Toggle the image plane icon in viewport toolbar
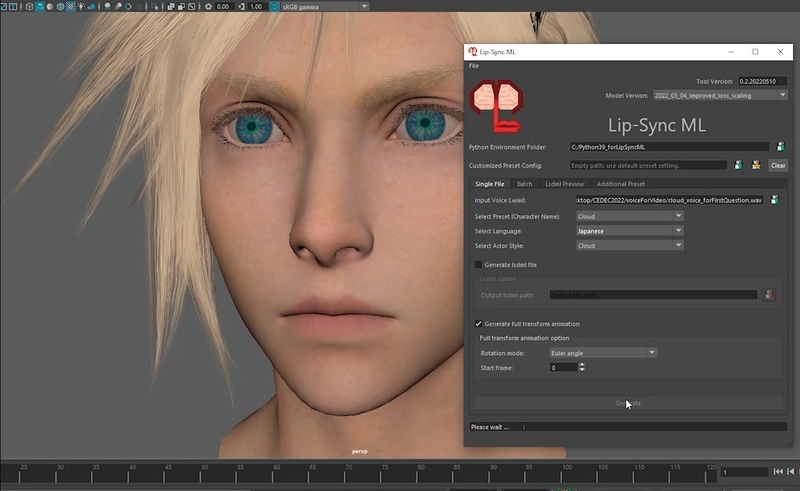The height and width of the screenshot is (491, 800). point(3,7)
